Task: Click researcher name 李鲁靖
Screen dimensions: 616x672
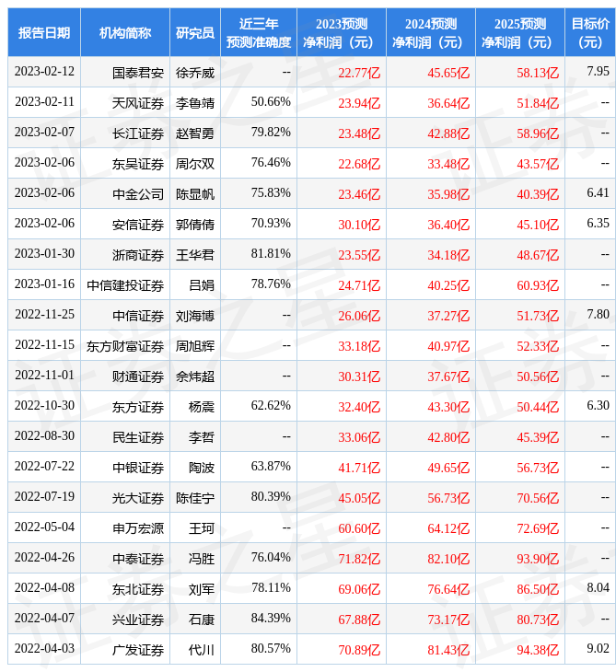Action: click(195, 103)
